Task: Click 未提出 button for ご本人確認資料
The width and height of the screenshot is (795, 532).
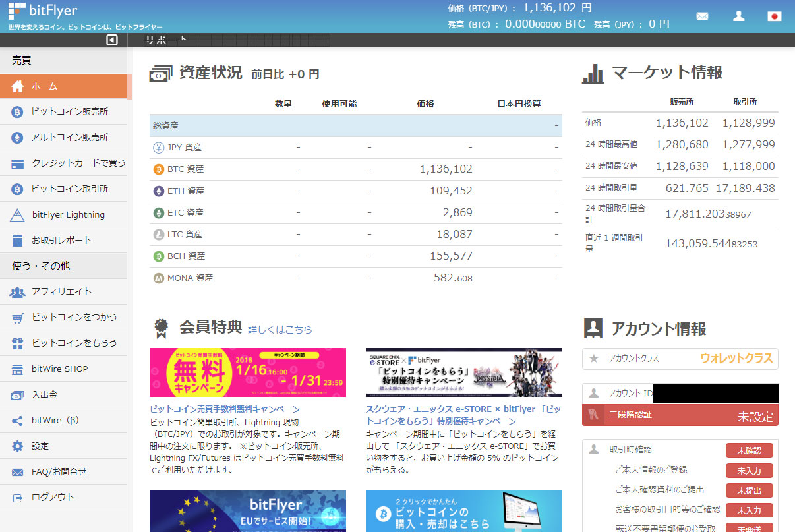Action: click(x=749, y=491)
